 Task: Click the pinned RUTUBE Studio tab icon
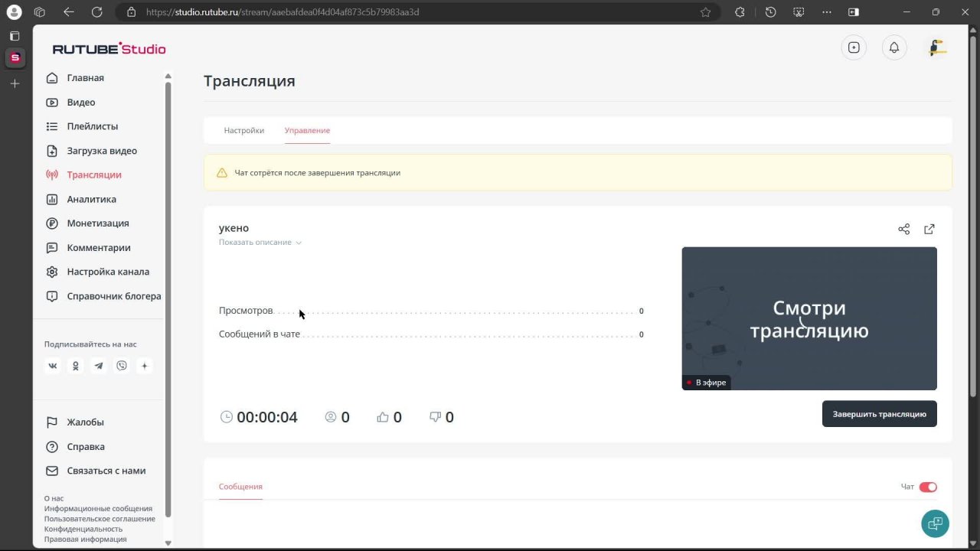coord(15,57)
